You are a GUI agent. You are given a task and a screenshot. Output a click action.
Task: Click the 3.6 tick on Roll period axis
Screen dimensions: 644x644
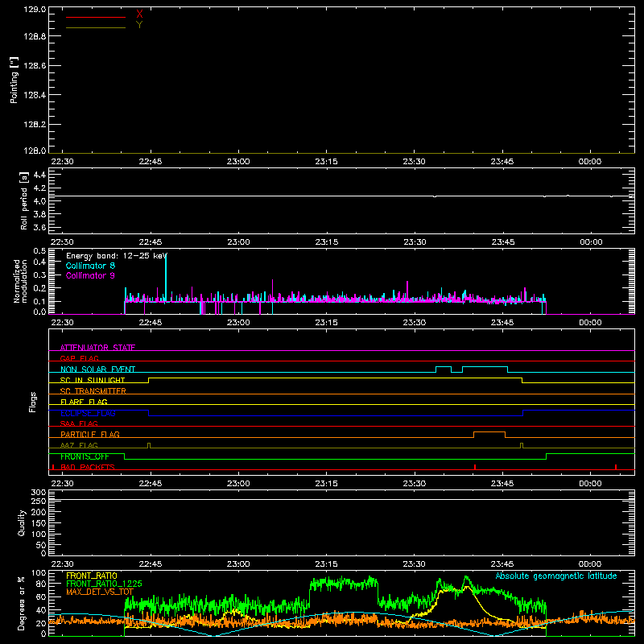39,227
